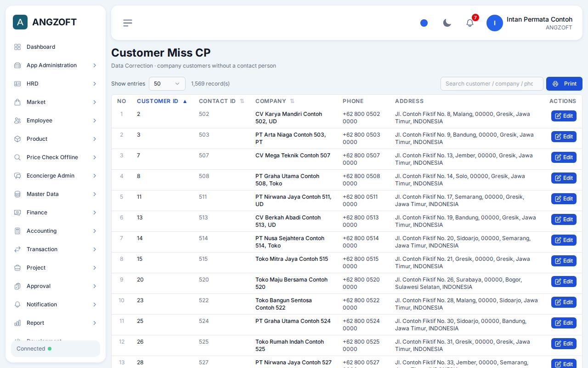Click the HRD sidebar icon
588x368 pixels.
click(17, 84)
